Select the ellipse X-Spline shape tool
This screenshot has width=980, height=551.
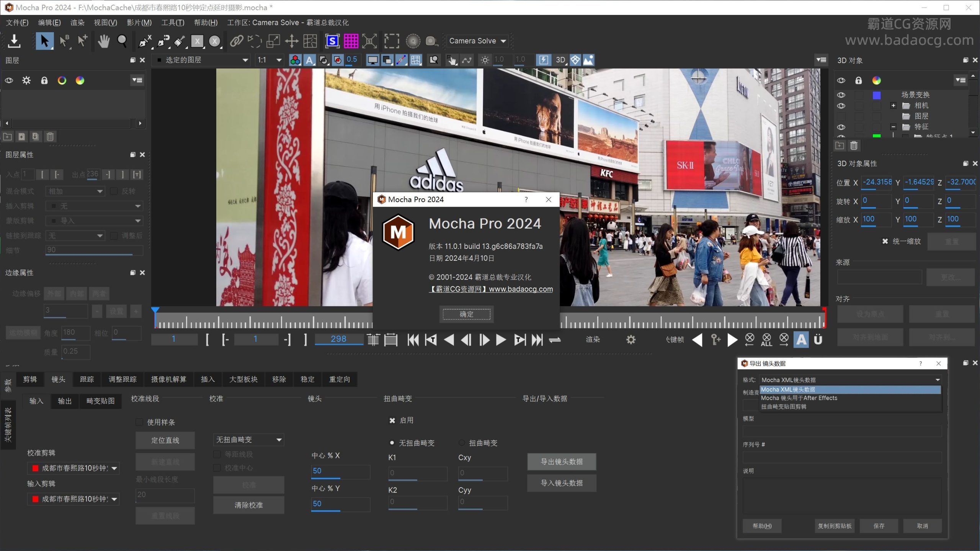(x=215, y=41)
